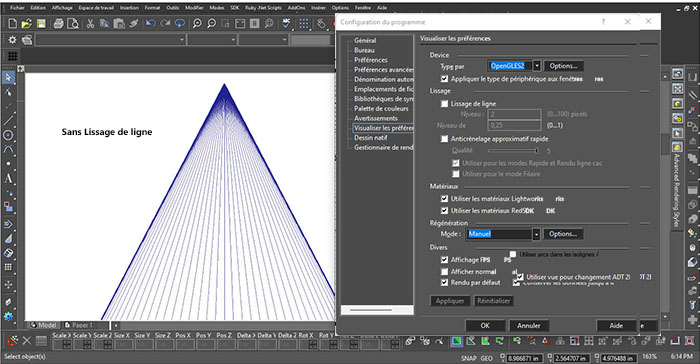Open a file with the folder icon

point(27,24)
